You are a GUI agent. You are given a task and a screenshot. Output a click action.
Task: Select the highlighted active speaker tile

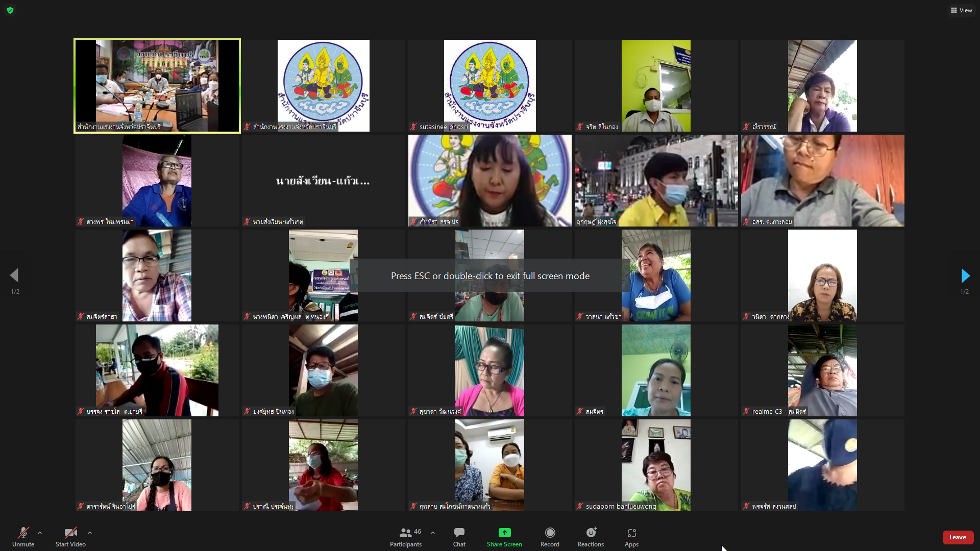[157, 86]
